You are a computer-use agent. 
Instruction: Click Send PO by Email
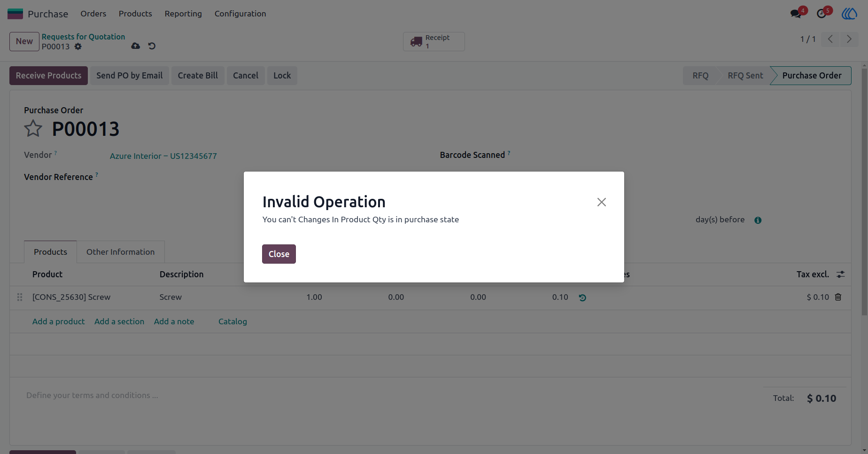[x=130, y=76]
